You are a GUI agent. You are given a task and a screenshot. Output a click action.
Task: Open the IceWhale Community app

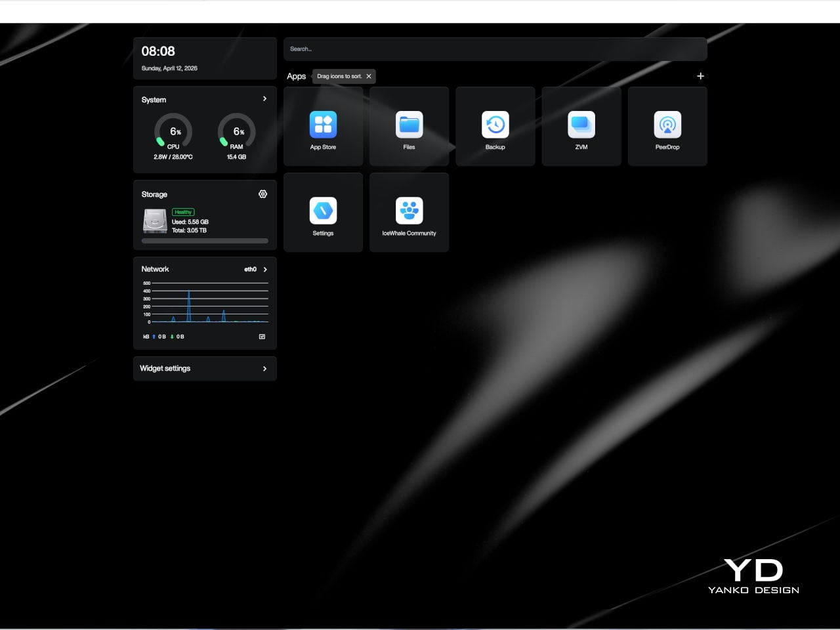pyautogui.click(x=409, y=211)
